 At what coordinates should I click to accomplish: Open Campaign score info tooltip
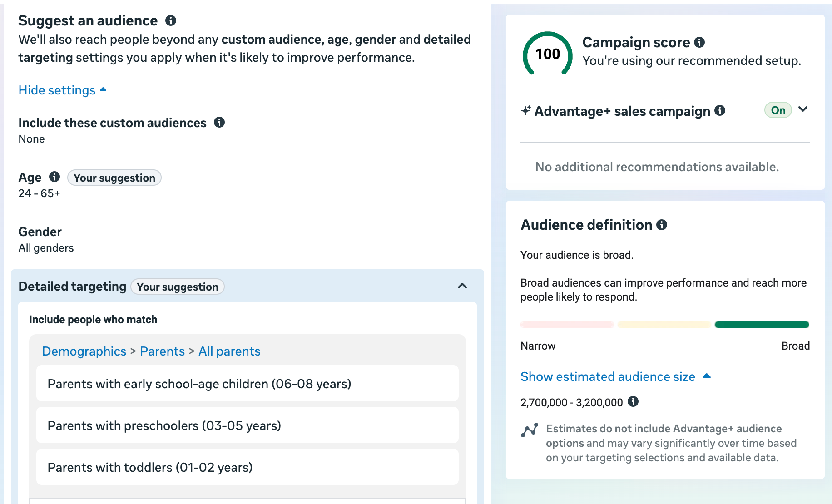coord(699,42)
